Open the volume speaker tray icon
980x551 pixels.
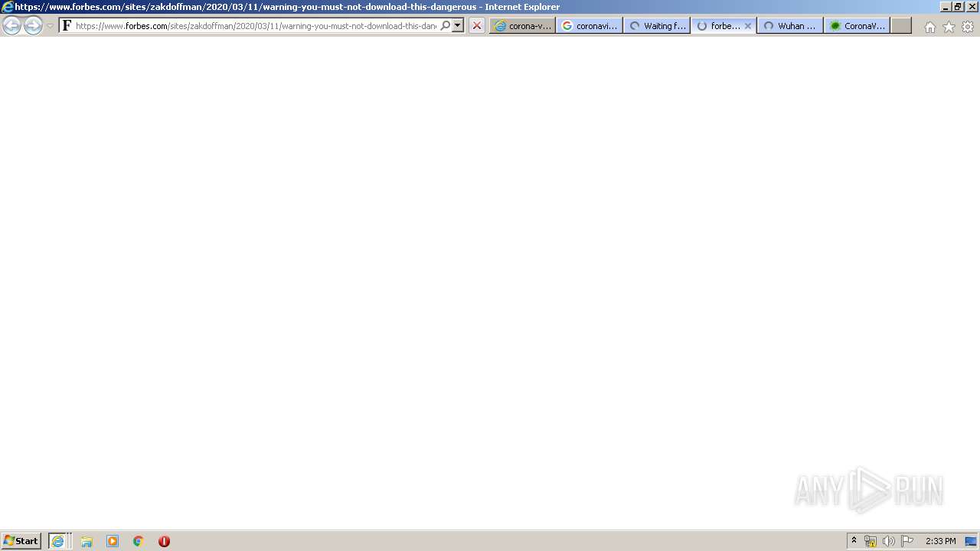click(888, 541)
